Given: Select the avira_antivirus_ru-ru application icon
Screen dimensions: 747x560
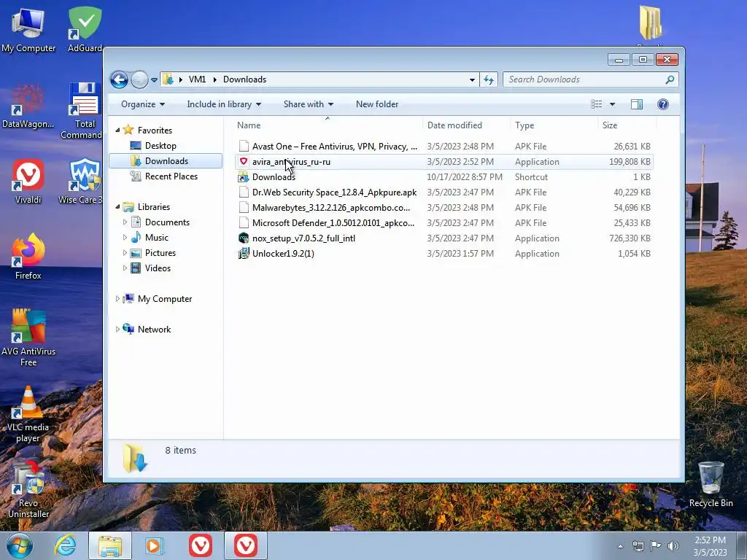Looking at the screenshot, I should [244, 161].
